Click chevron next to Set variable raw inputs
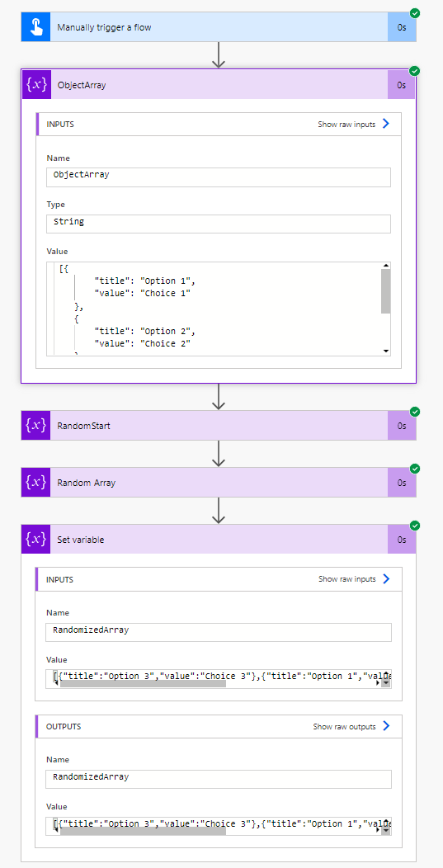The image size is (443, 868). (x=387, y=579)
